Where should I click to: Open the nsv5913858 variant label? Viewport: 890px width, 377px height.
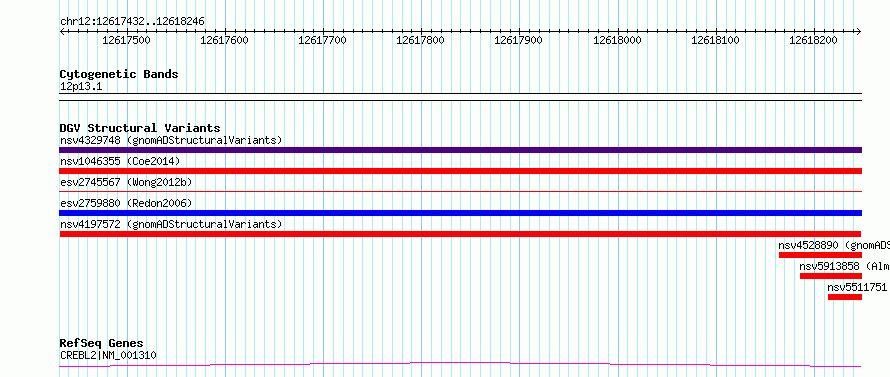coord(844,266)
